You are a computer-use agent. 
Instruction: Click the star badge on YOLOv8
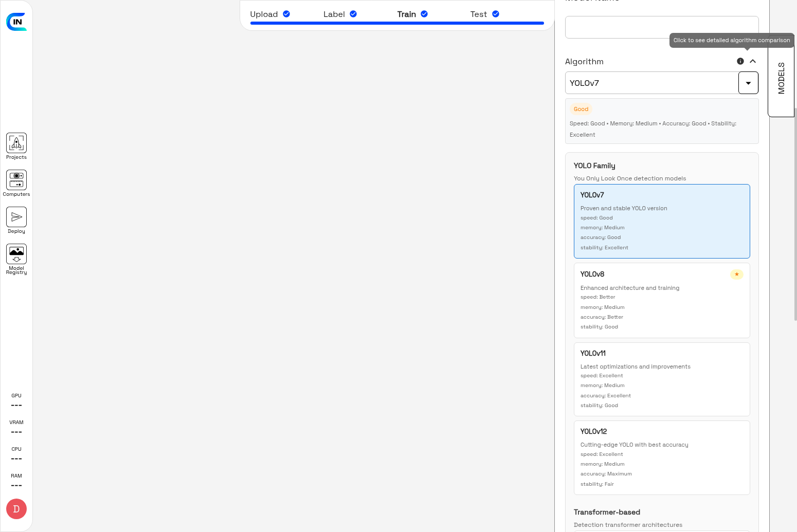click(x=737, y=274)
